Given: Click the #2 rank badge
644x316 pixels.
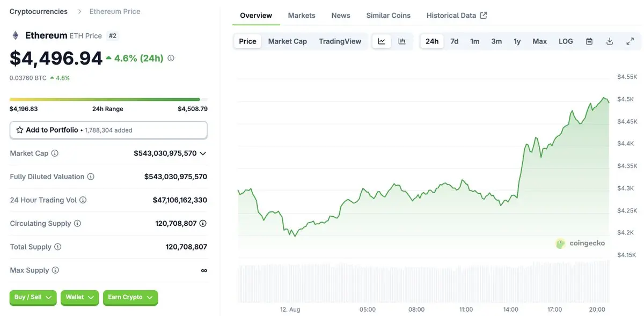Looking at the screenshot, I should pyautogui.click(x=113, y=35).
